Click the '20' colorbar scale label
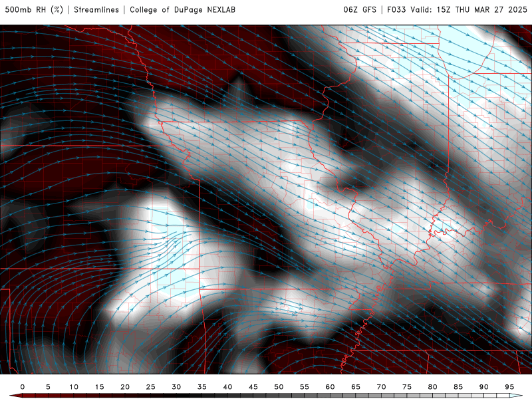 [125, 387]
